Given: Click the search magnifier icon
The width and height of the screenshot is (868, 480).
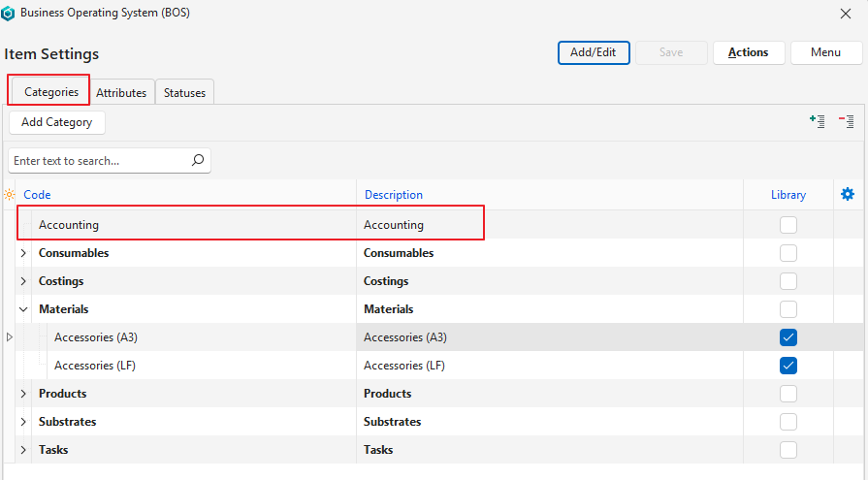Looking at the screenshot, I should point(198,161).
